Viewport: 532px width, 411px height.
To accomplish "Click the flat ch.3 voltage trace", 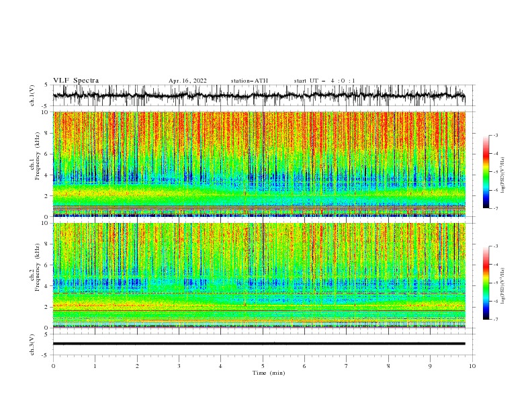I will click(259, 344).
